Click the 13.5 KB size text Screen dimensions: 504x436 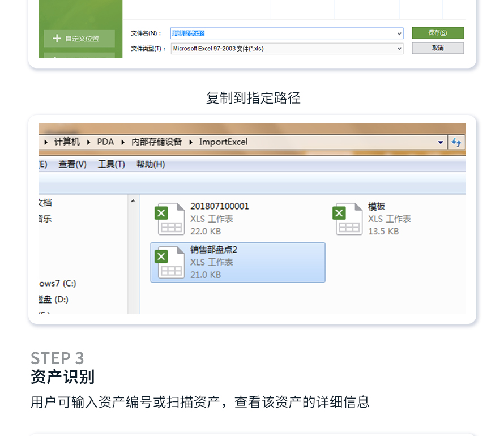(x=383, y=232)
